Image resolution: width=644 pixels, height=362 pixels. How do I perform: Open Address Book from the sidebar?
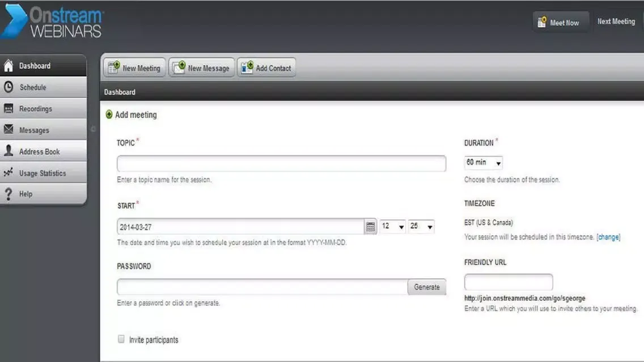[44, 151]
